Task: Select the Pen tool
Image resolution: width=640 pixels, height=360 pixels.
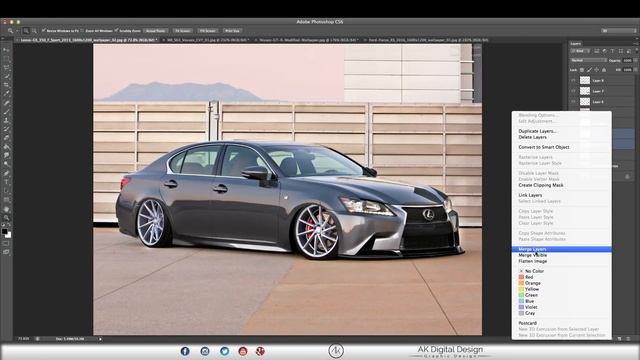Action: 7,173
